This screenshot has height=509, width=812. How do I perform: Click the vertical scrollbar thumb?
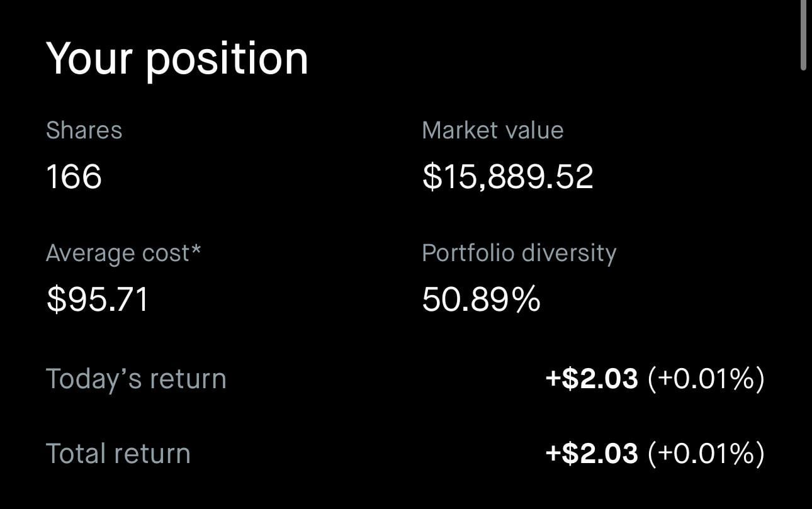click(803, 35)
